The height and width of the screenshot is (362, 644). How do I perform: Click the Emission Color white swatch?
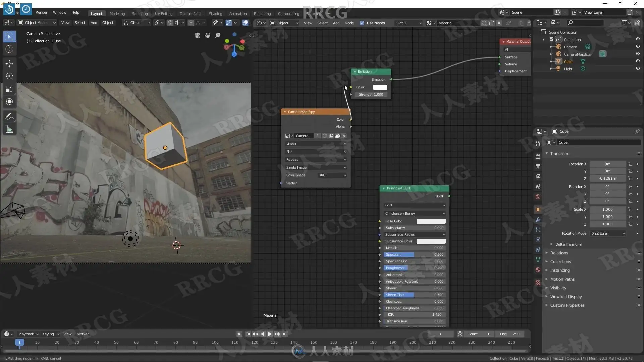click(x=380, y=87)
